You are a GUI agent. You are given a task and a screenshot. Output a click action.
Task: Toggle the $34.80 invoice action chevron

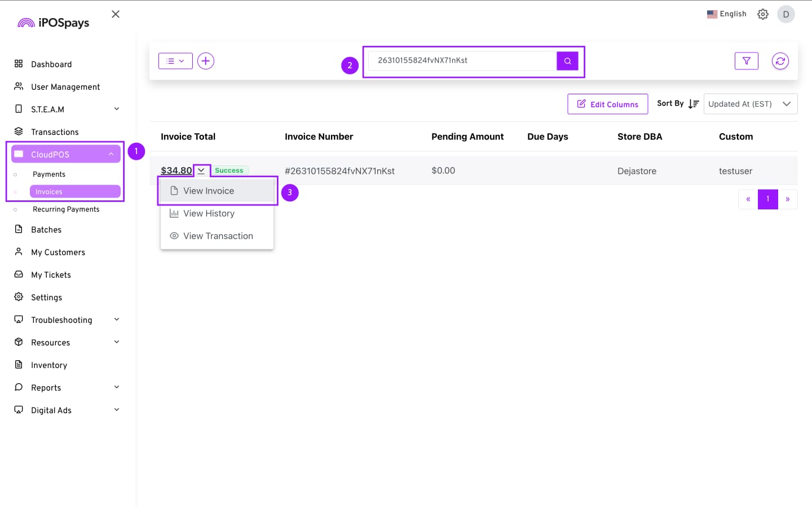[x=201, y=170]
